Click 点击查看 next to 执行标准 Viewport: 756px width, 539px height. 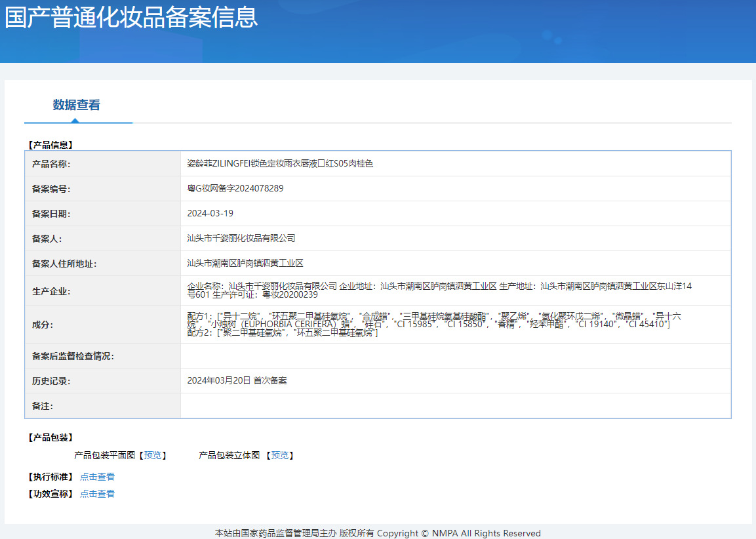(96, 476)
